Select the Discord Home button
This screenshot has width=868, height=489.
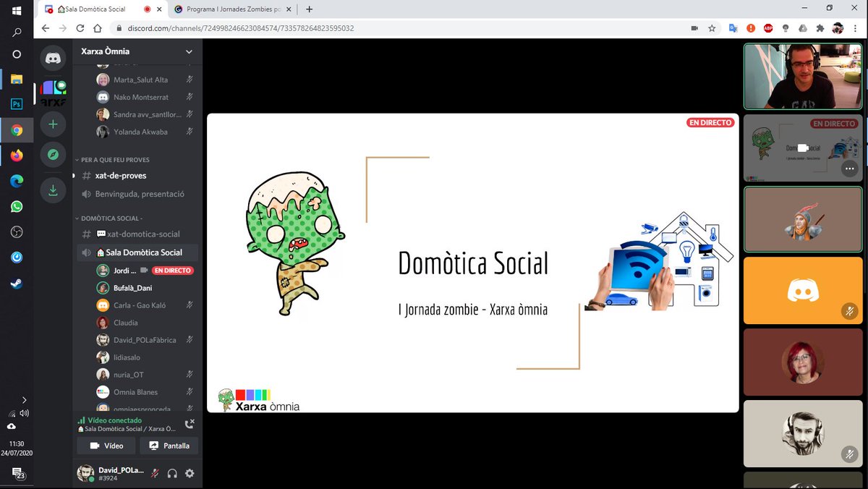click(53, 57)
